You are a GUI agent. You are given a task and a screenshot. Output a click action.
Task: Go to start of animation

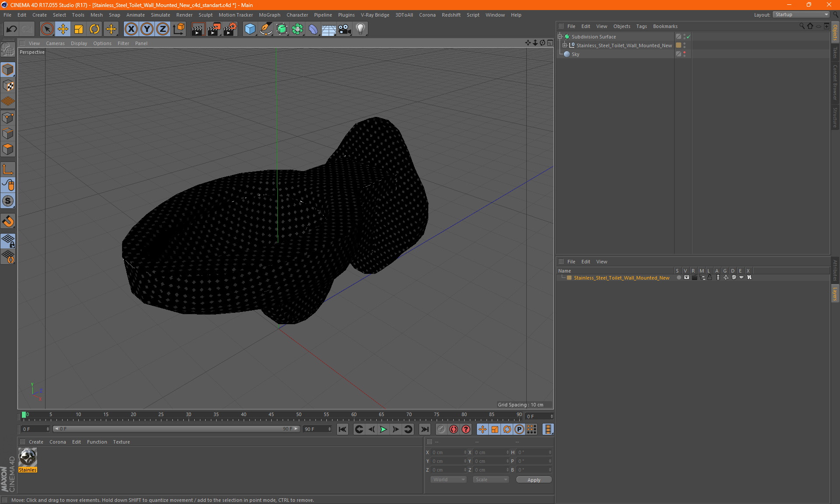pos(343,429)
